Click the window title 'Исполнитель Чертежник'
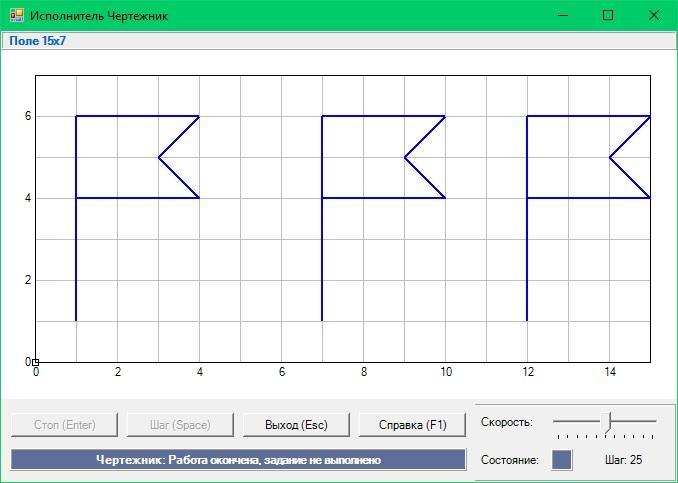Image resolution: width=678 pixels, height=483 pixels. click(99, 16)
